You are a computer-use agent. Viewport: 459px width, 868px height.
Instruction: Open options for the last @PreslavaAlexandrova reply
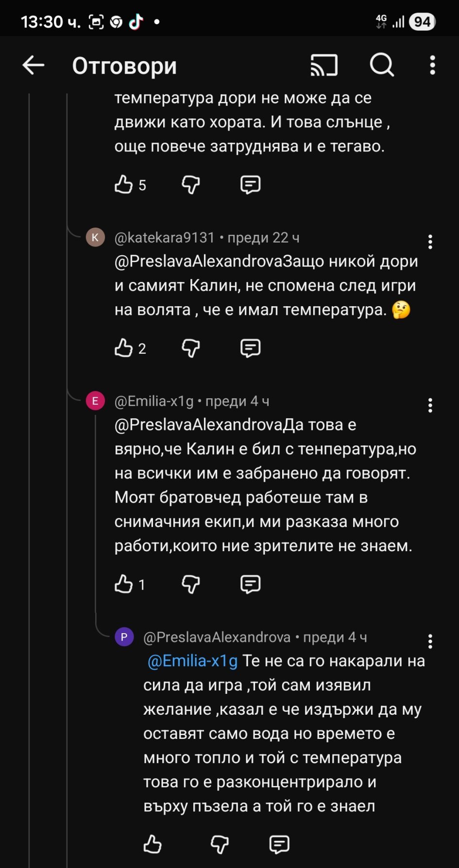(430, 641)
